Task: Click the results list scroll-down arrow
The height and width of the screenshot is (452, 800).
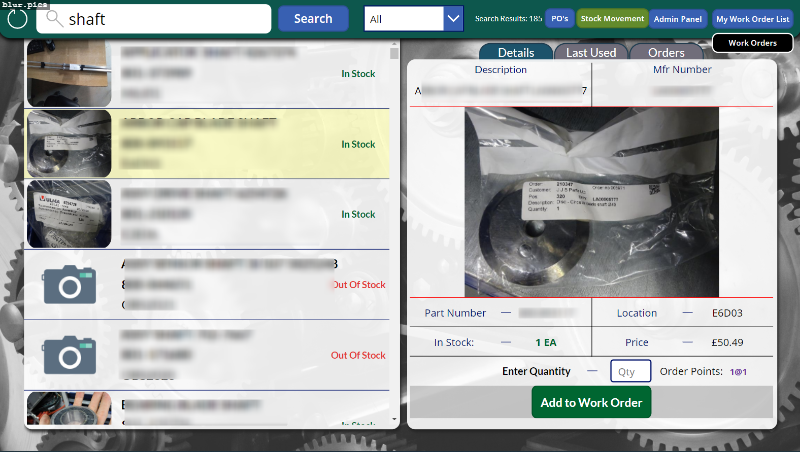Action: (x=394, y=419)
